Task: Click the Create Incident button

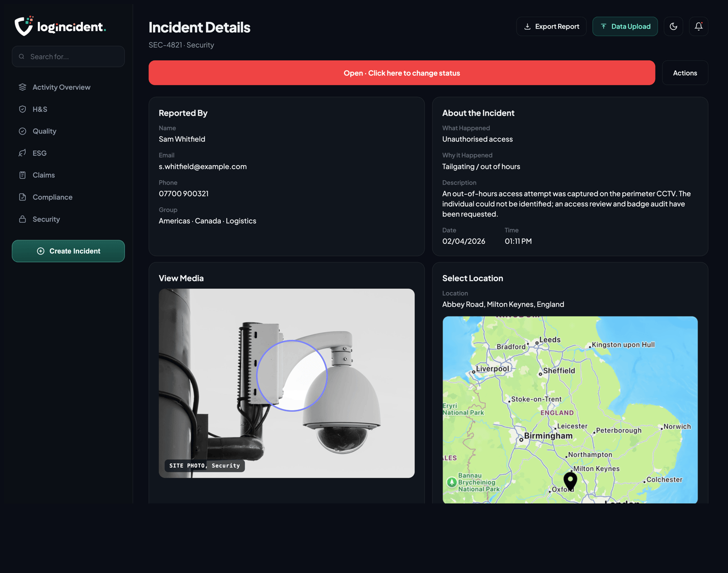Action: [68, 251]
